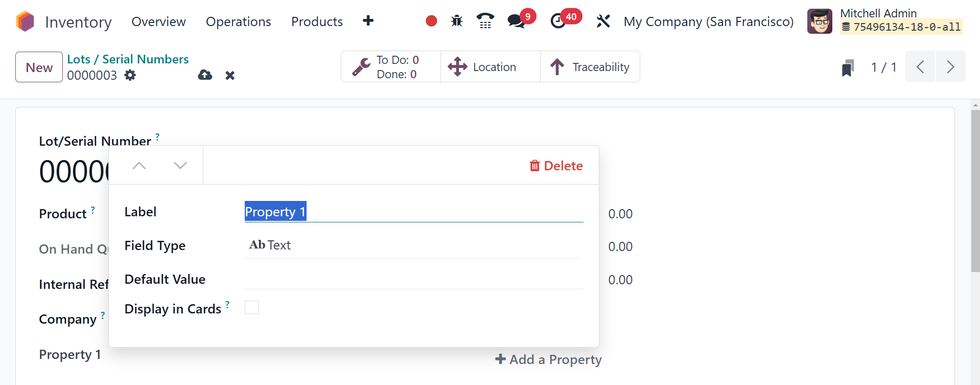The image size is (980, 385).
Task: Click the cloud upload save icon
Action: pyautogui.click(x=205, y=75)
